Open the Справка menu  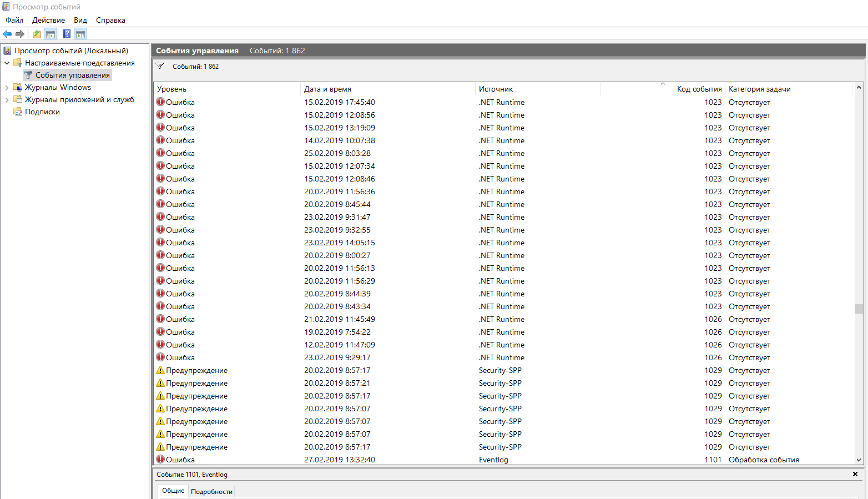pyautogui.click(x=110, y=20)
